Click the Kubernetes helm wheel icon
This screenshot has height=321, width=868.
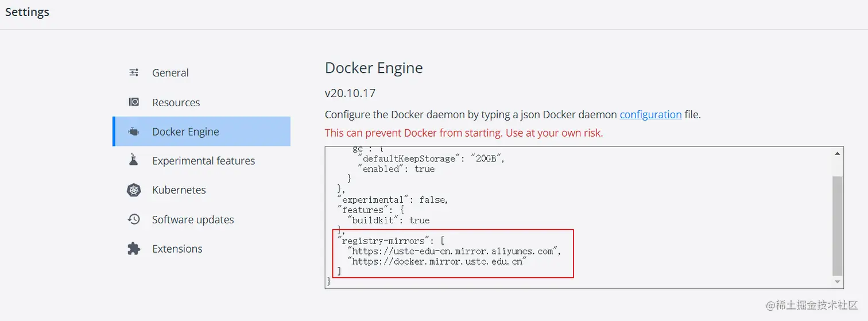pos(134,190)
